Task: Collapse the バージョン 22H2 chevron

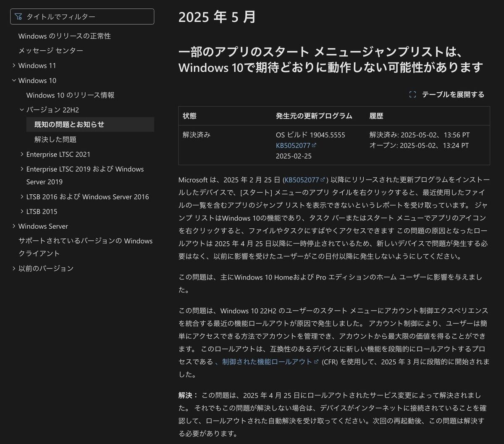Action: (22, 110)
